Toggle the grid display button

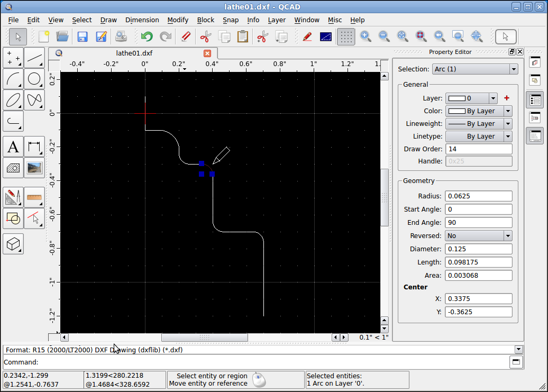(345, 37)
